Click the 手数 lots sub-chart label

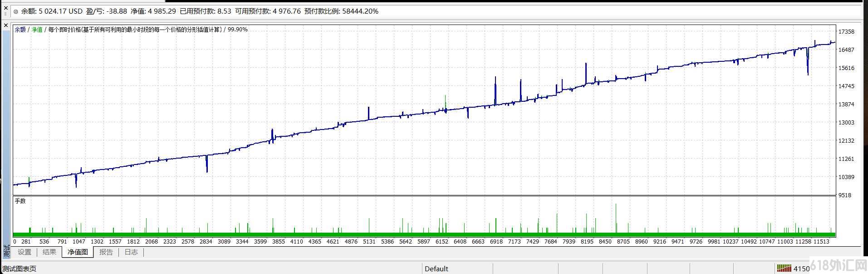[20, 201]
